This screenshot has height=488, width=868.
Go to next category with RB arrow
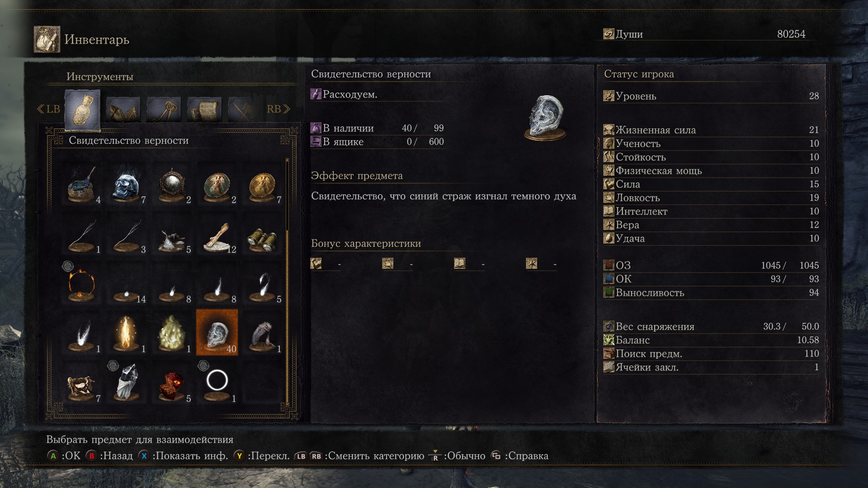coord(278,109)
